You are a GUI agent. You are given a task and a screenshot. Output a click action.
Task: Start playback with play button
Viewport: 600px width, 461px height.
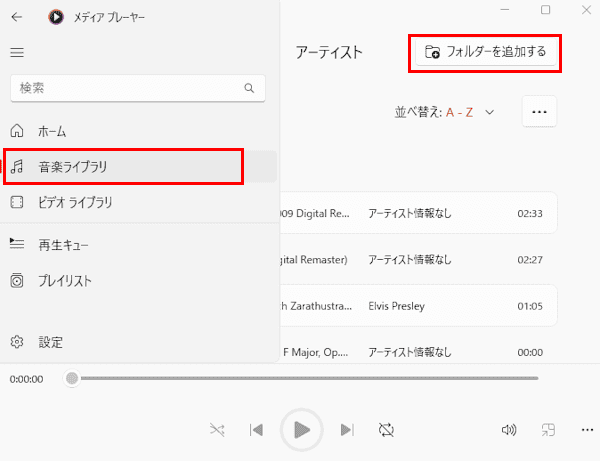pos(302,430)
